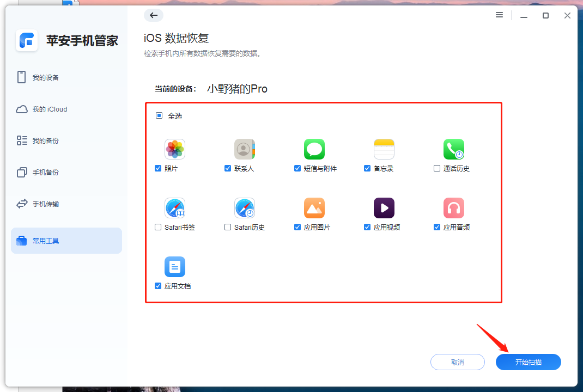Click the 通话历史 phone icon

coord(454,149)
